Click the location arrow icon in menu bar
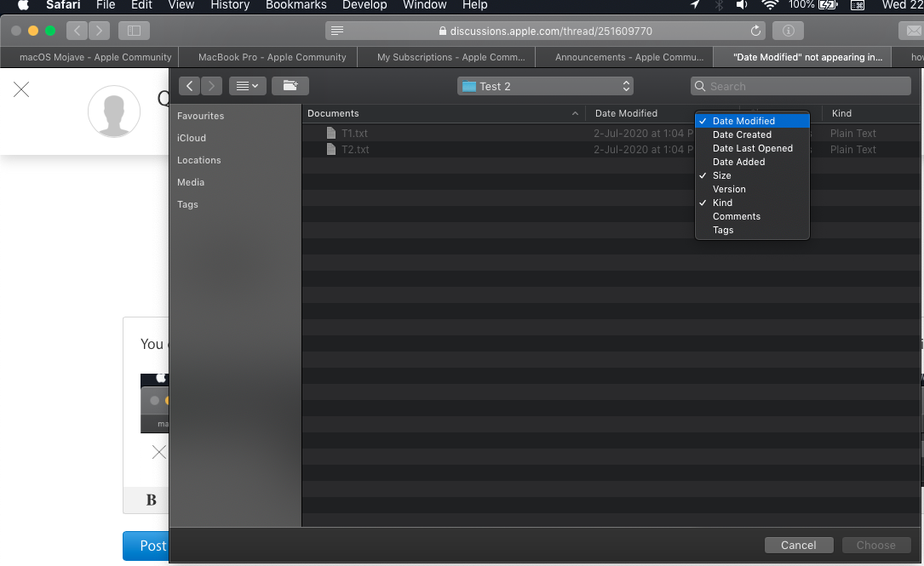Screen dimensions: 924x566 (x=696, y=5)
